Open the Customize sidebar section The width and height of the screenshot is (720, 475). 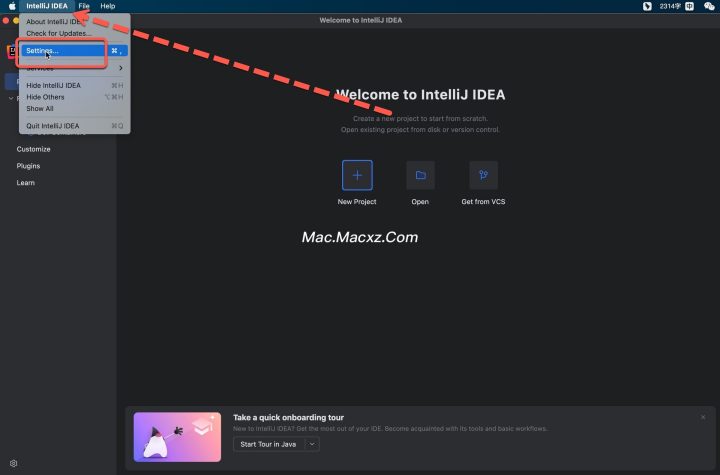click(34, 149)
